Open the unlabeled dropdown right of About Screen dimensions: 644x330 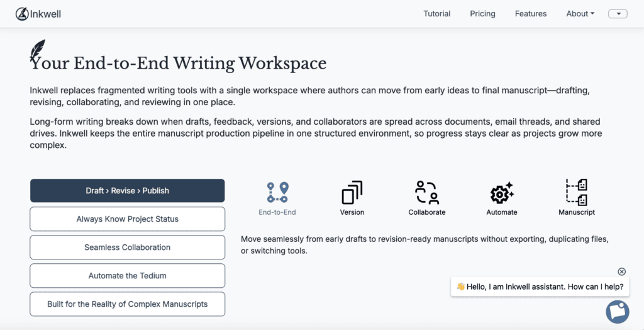[618, 14]
